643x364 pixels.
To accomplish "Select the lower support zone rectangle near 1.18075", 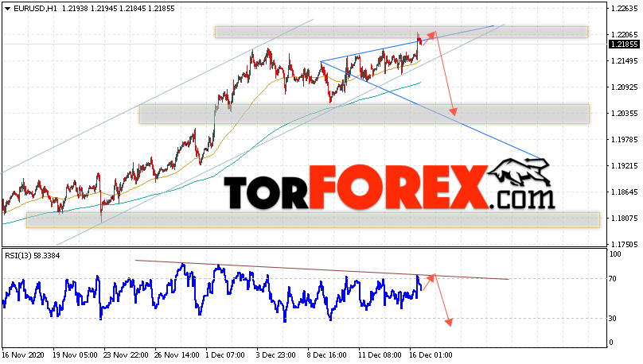I will (x=313, y=220).
